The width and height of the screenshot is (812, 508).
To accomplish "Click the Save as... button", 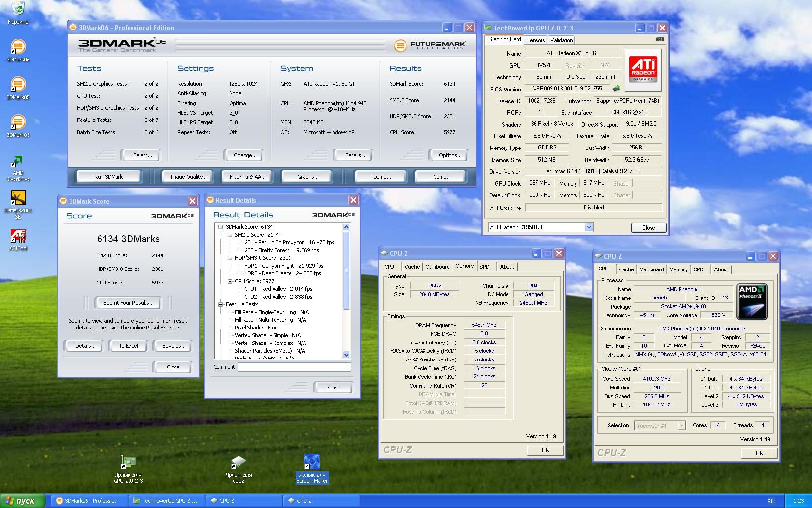I will tap(174, 346).
